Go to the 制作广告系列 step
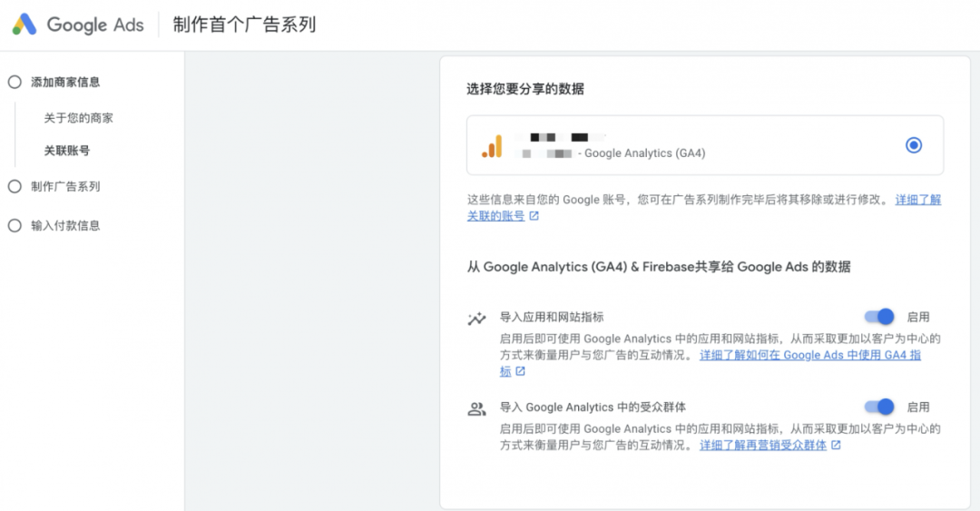The image size is (980, 511). (65, 186)
